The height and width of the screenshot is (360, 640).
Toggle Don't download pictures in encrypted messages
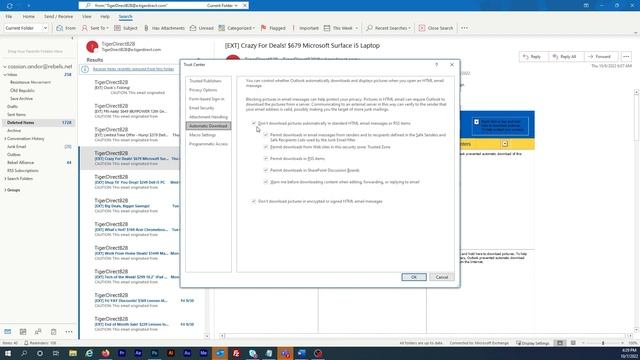click(x=254, y=201)
